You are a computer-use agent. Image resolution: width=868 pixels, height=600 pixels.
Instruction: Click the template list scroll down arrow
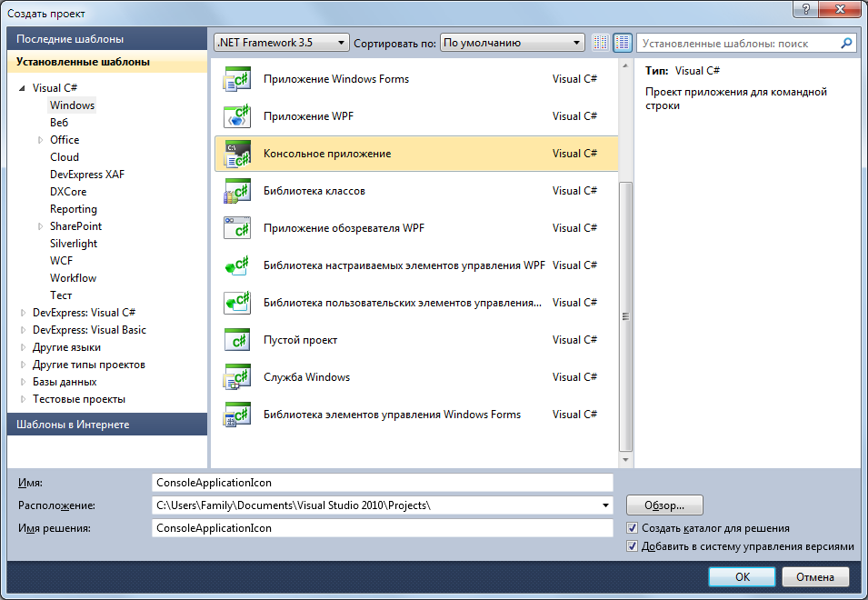[625, 459]
